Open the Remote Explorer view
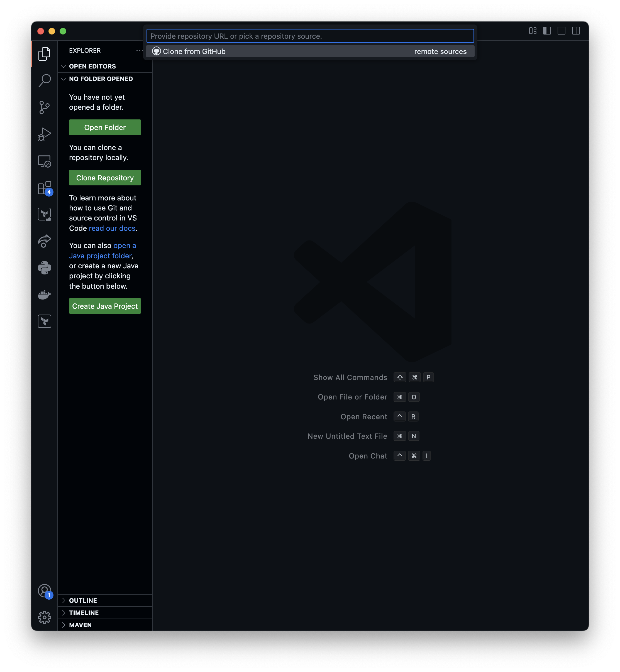The width and height of the screenshot is (620, 672). [x=44, y=161]
